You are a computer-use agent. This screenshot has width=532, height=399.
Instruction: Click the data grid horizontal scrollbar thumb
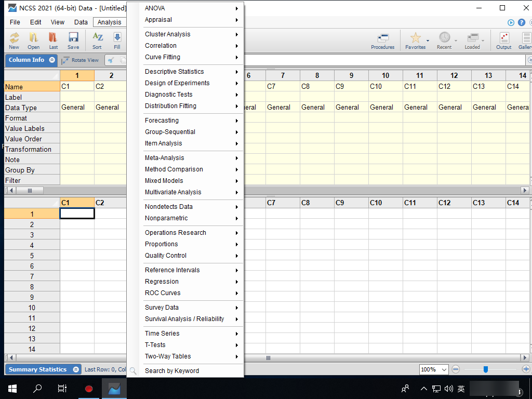coord(268,357)
